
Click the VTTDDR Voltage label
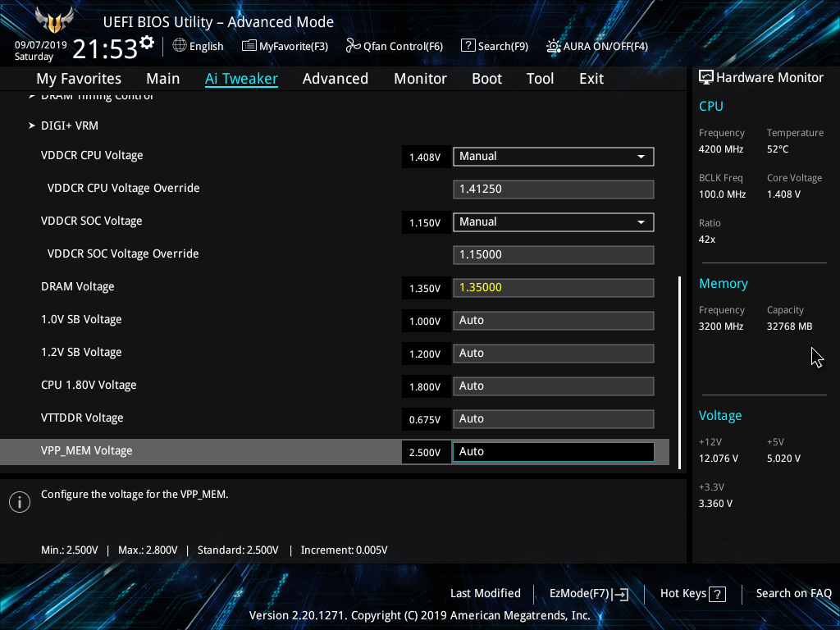pyautogui.click(x=82, y=418)
